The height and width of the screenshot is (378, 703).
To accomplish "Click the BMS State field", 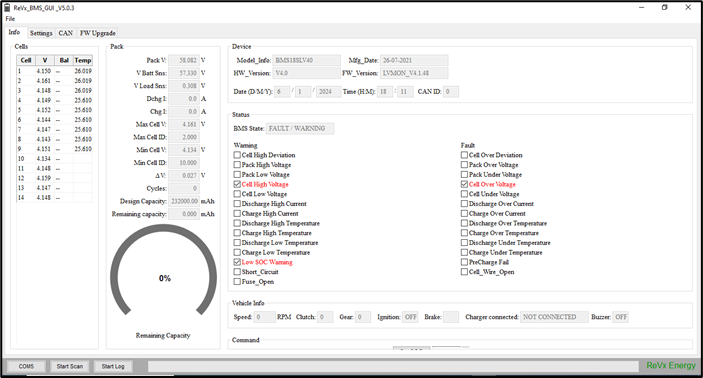I will point(300,129).
